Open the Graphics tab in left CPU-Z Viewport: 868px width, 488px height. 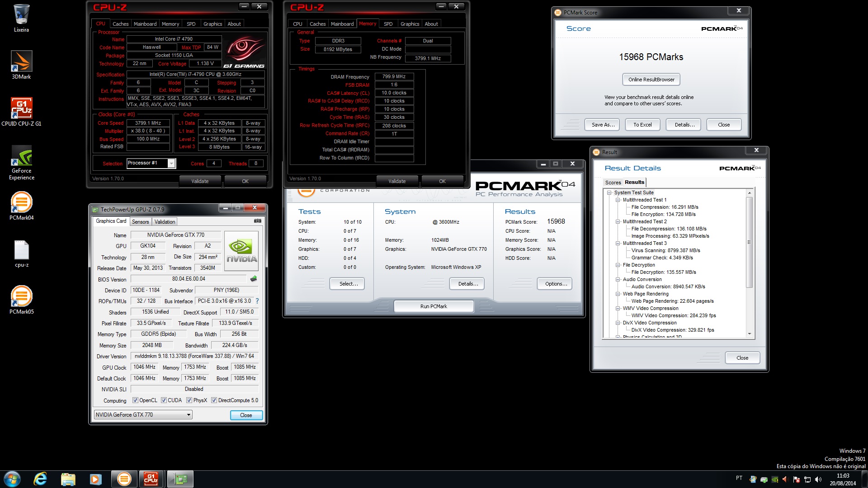point(212,24)
